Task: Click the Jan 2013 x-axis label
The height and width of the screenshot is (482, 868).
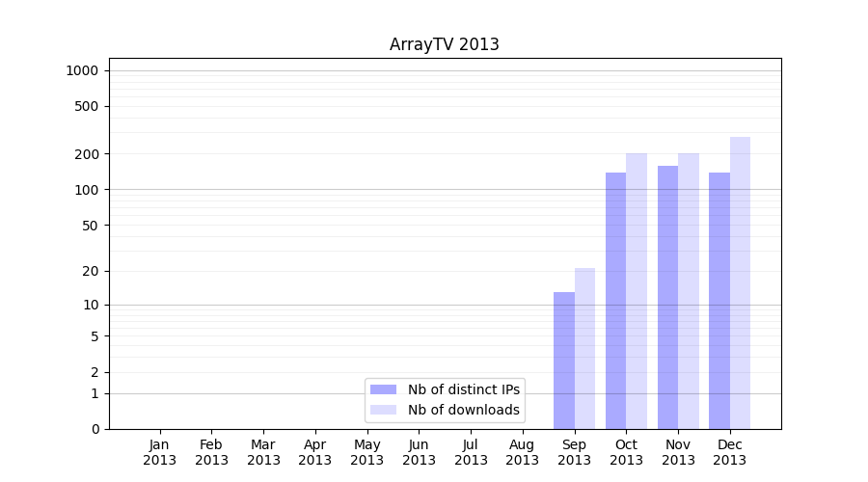Action: pos(160,452)
